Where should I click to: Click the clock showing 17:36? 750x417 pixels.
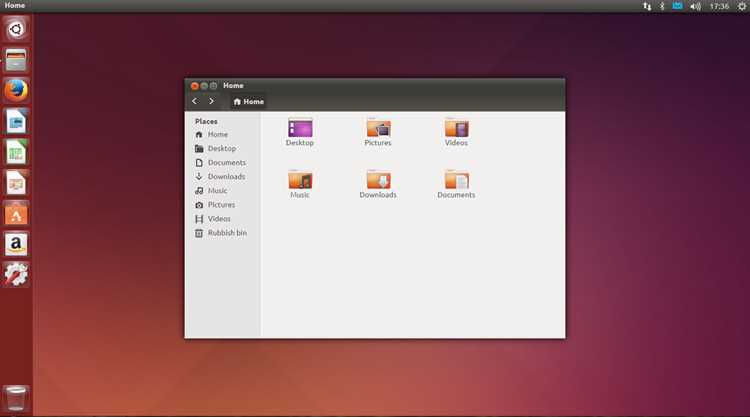[x=719, y=6]
